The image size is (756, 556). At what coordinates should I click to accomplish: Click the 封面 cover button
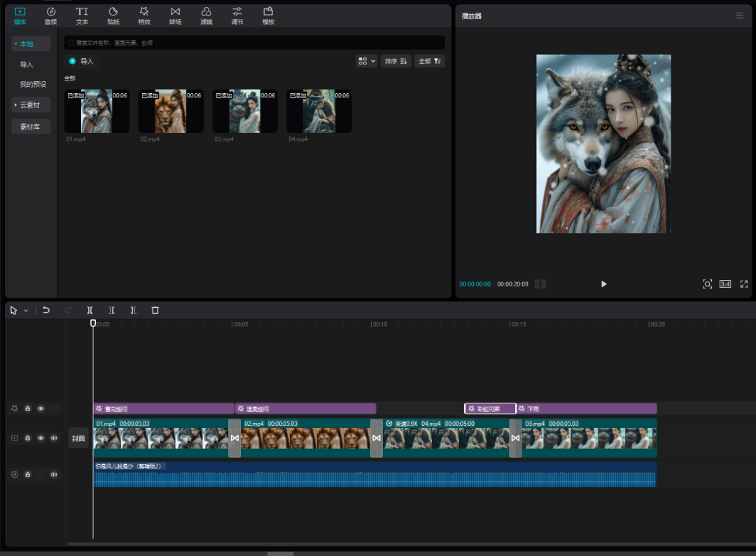[x=78, y=438]
